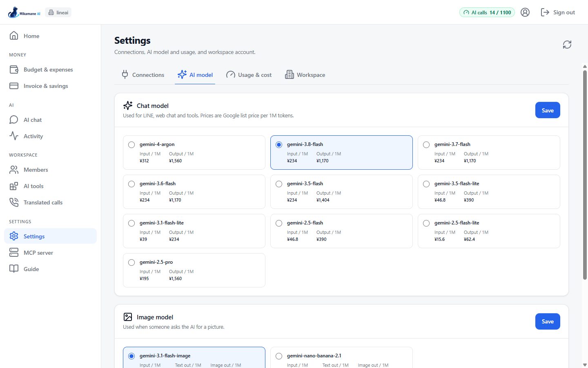The height and width of the screenshot is (368, 588).
Task: Select the gemini-3.7-flash radio button
Action: [426, 145]
